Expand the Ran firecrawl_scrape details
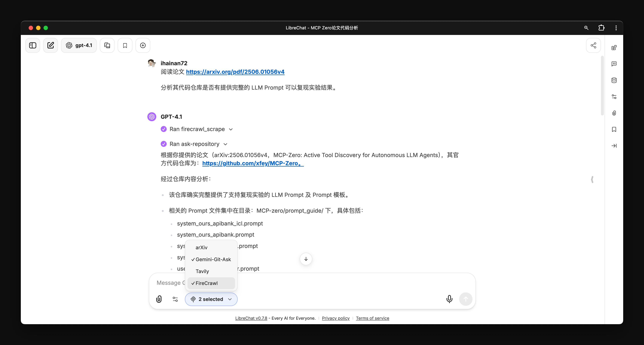644x345 pixels. tap(201, 129)
